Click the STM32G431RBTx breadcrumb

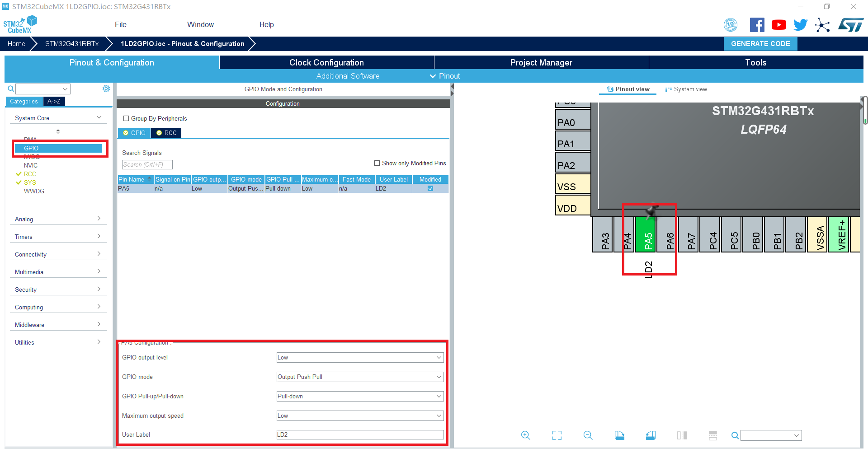72,44
